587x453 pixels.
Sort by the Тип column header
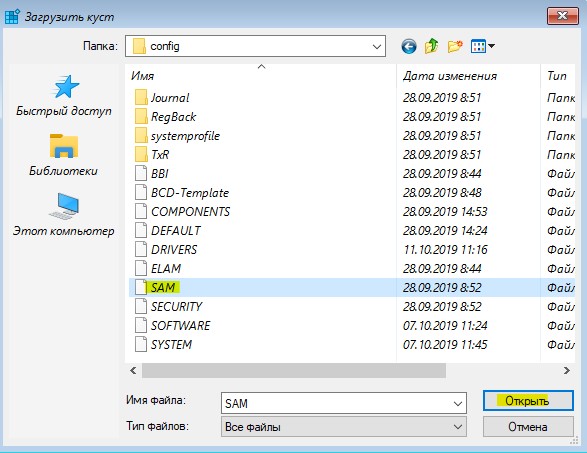pyautogui.click(x=557, y=76)
